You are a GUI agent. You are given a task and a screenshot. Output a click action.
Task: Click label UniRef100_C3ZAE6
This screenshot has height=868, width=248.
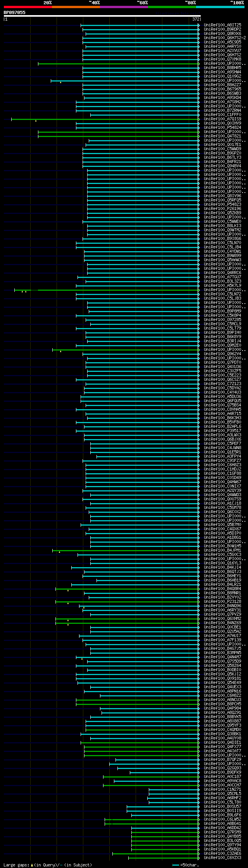point(222,853)
